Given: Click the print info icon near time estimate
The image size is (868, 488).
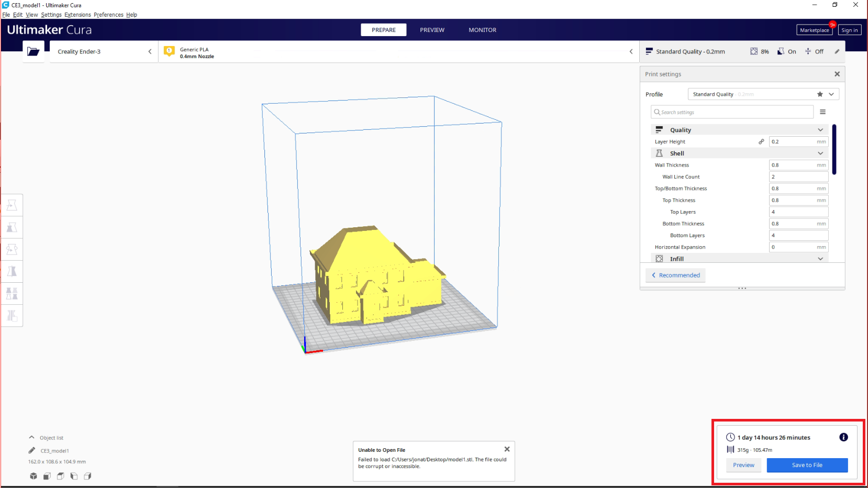Looking at the screenshot, I should (x=843, y=437).
